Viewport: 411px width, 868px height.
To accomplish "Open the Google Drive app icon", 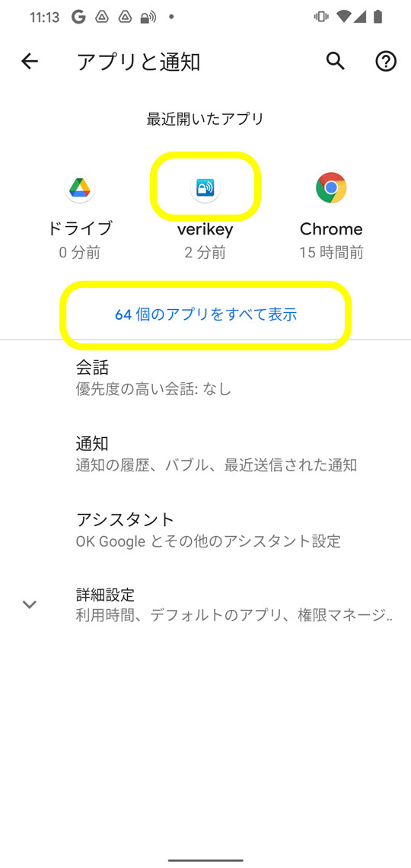I will point(80,188).
